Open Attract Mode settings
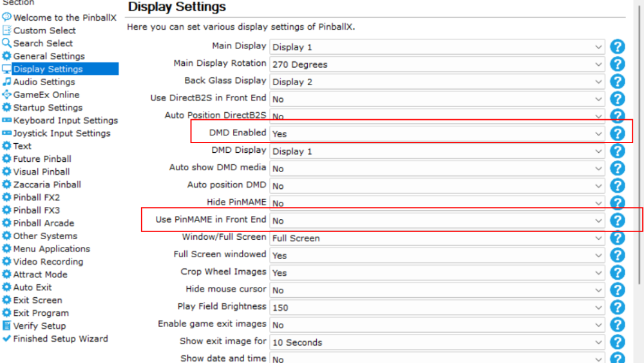This screenshot has width=644, height=363. click(40, 274)
